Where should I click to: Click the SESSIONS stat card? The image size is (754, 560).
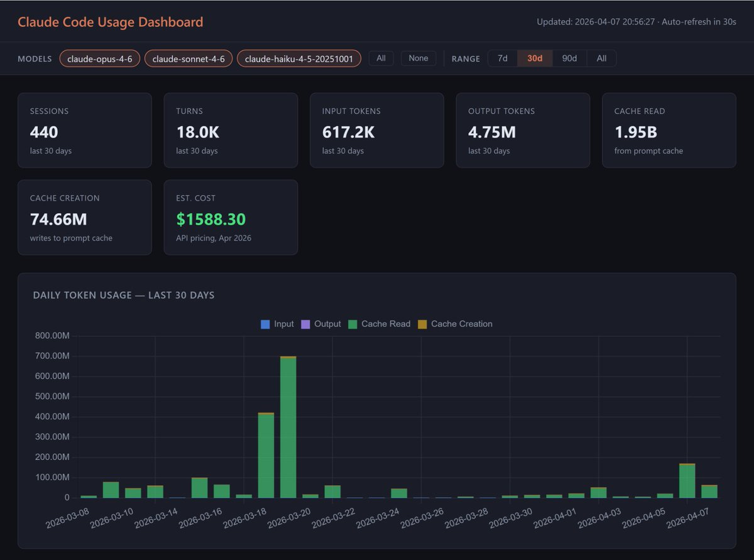pyautogui.click(x=85, y=130)
